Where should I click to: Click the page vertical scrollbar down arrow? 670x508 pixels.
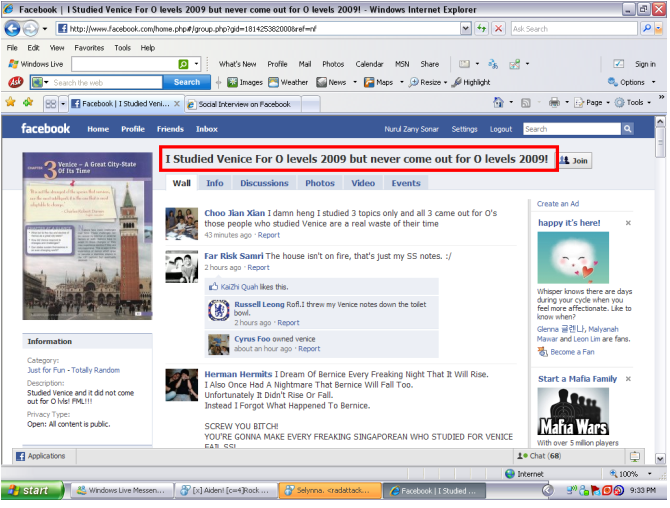coord(660,459)
